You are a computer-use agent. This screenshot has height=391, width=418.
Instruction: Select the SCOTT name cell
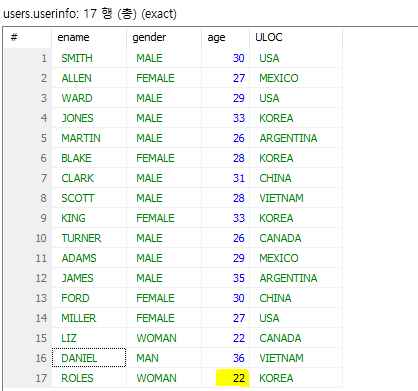(89, 198)
